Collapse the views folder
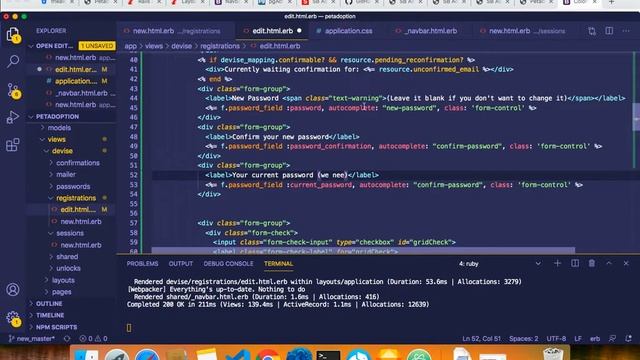The height and width of the screenshot is (360, 640). pyautogui.click(x=57, y=139)
